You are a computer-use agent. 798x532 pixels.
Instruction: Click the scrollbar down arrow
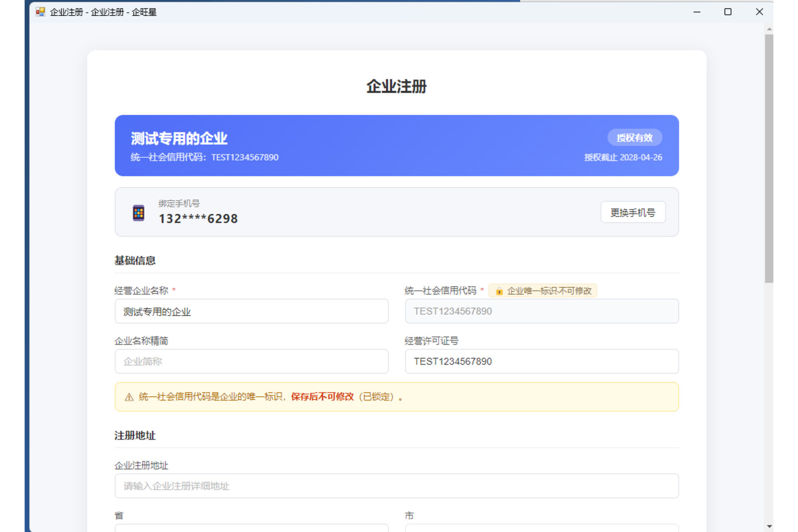pos(770,526)
